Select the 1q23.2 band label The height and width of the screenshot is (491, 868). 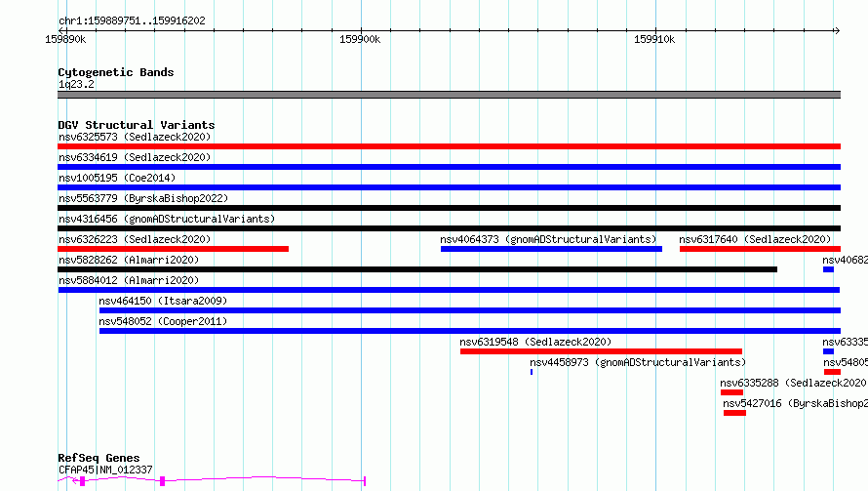(x=76, y=84)
